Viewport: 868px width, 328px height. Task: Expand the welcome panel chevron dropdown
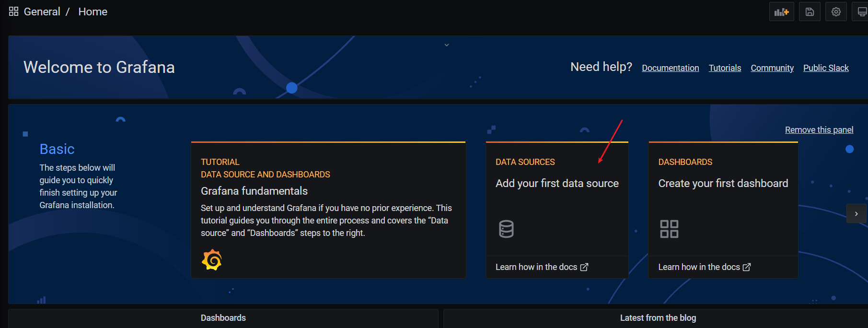[x=447, y=45]
